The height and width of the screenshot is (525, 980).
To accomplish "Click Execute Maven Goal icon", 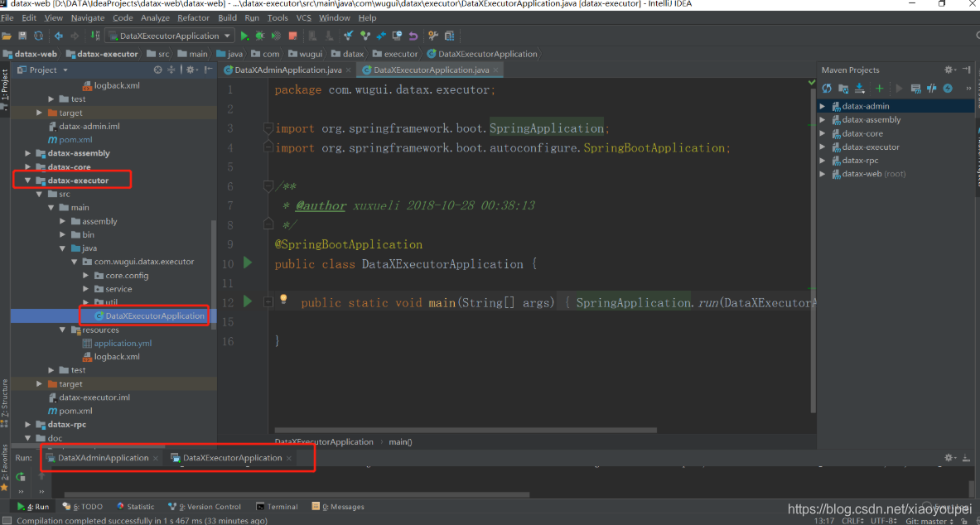I will click(x=915, y=89).
